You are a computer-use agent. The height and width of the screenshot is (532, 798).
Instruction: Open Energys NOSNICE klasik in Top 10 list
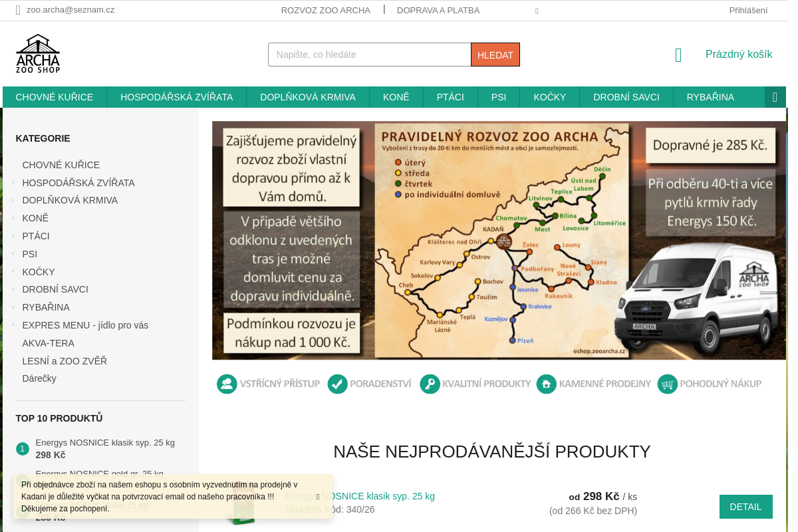[105, 442]
